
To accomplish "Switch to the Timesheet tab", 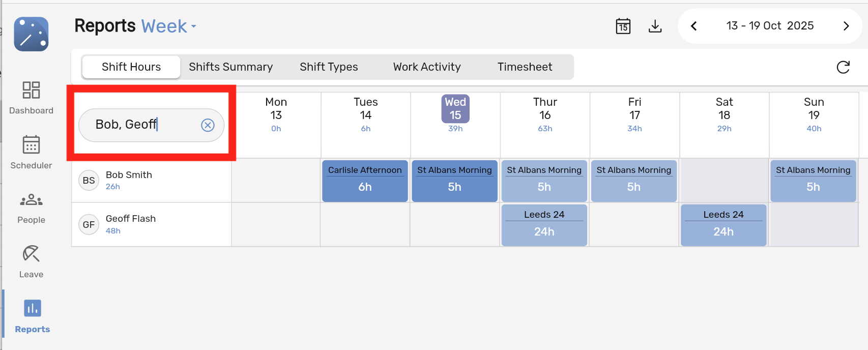I will (x=525, y=67).
